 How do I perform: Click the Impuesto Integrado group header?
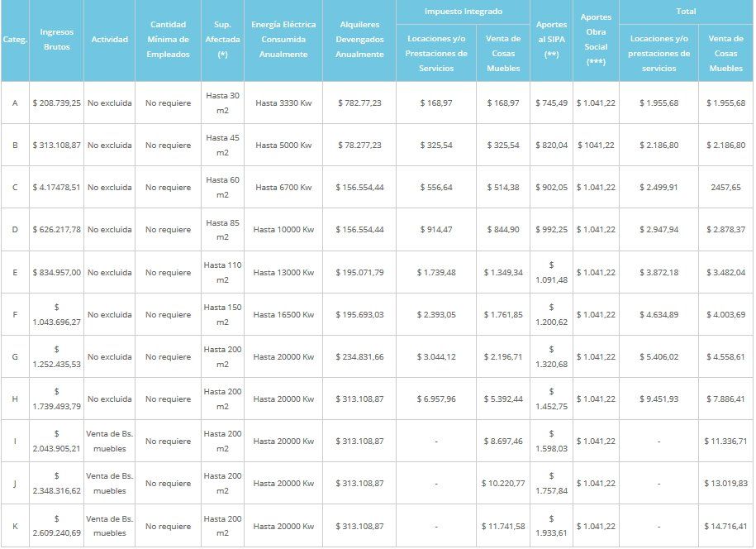coord(463,12)
